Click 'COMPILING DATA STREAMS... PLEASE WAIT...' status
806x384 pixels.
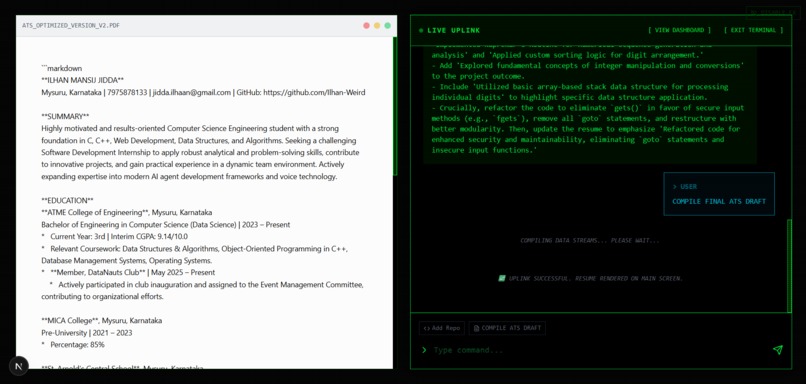(x=590, y=241)
